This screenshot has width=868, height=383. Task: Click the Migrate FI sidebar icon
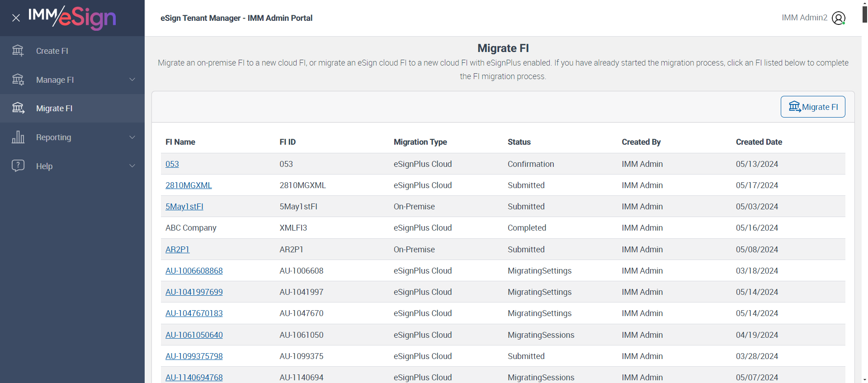pyautogui.click(x=18, y=108)
